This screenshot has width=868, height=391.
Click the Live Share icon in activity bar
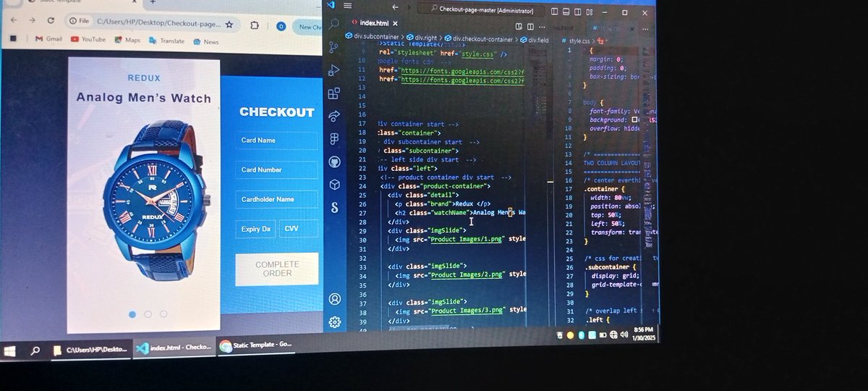(x=334, y=116)
